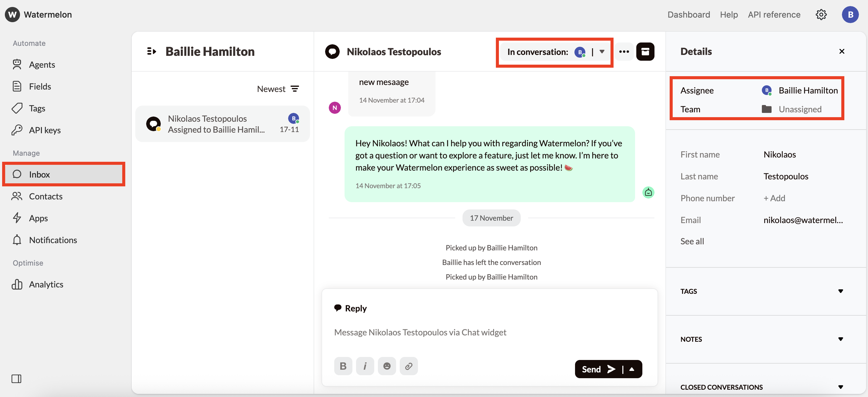This screenshot has height=397, width=868.
Task: Expand the NOTES section
Action: pos(840,339)
